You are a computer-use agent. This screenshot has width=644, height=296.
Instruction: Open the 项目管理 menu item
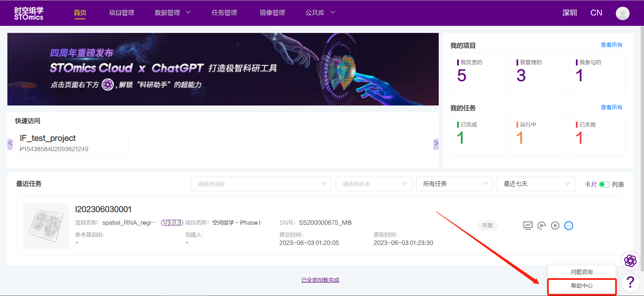[x=121, y=13]
